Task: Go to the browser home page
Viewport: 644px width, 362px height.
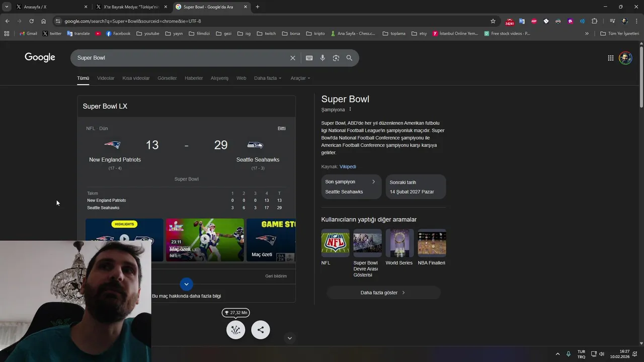Action: coord(43,21)
